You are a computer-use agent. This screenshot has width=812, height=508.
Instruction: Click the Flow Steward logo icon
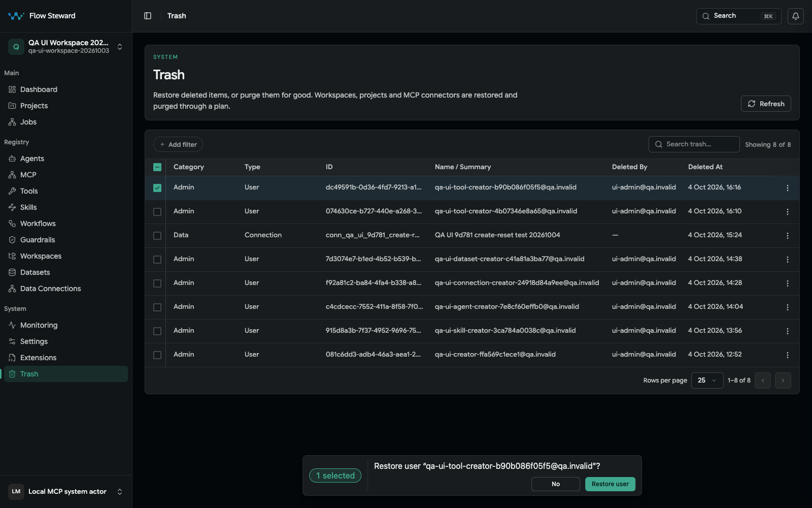point(16,16)
